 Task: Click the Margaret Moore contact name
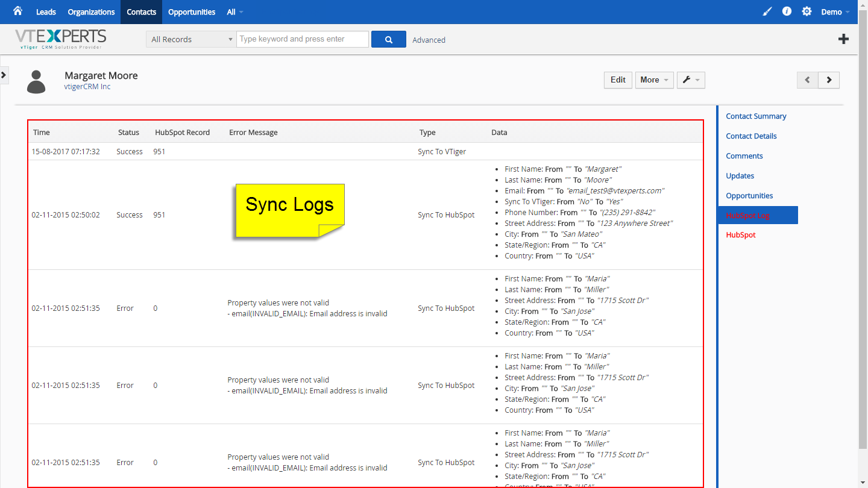101,76
